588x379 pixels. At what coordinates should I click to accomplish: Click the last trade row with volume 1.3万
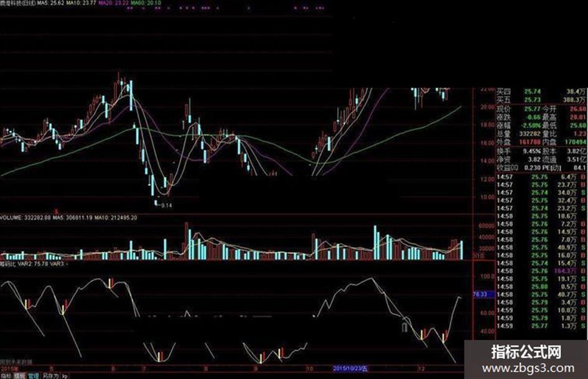click(541, 325)
